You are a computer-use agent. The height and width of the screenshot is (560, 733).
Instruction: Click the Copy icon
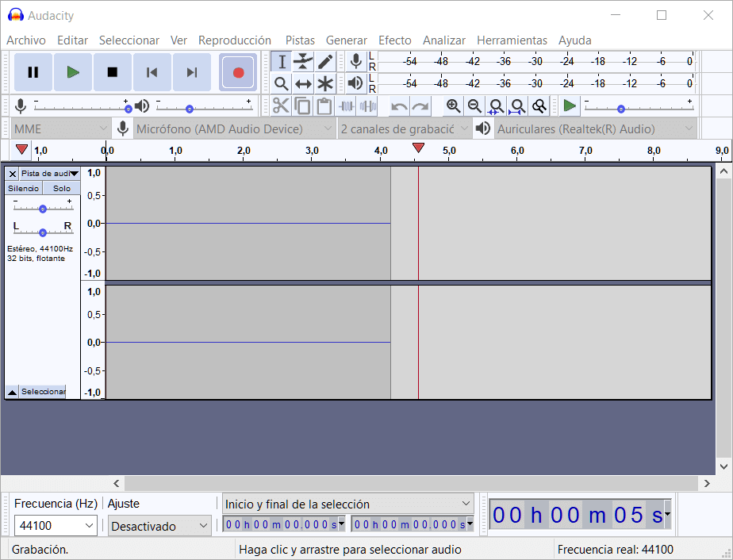click(302, 106)
